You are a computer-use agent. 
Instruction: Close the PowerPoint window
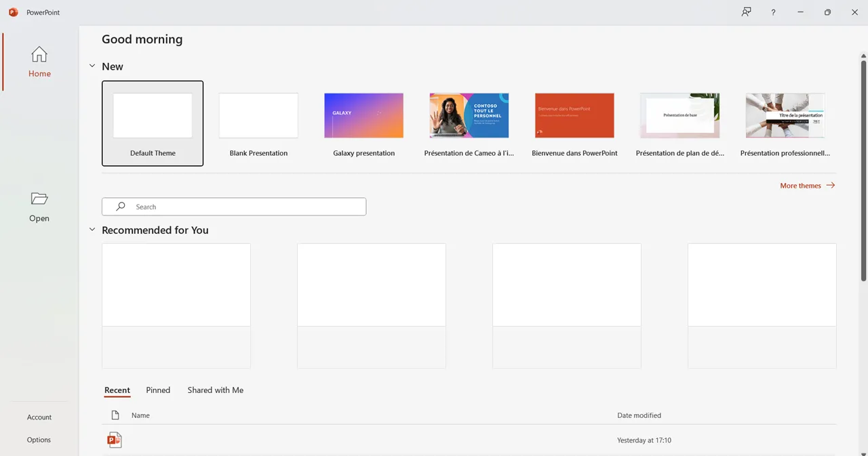tap(854, 12)
